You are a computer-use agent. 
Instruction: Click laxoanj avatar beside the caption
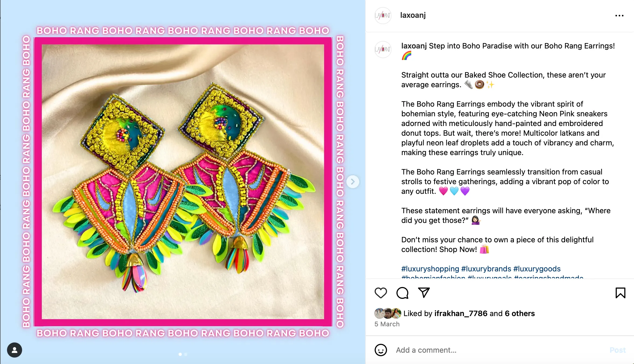pos(383,49)
